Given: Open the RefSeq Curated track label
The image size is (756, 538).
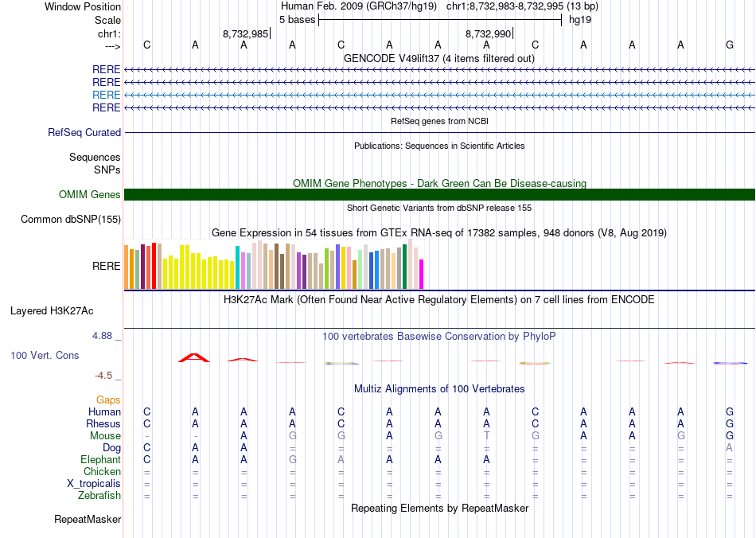Looking at the screenshot, I should (84, 132).
